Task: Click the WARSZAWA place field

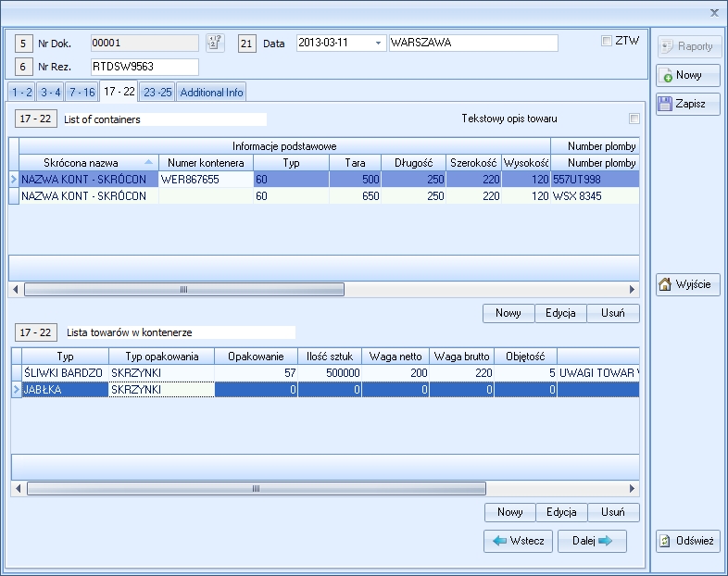Action: click(473, 43)
